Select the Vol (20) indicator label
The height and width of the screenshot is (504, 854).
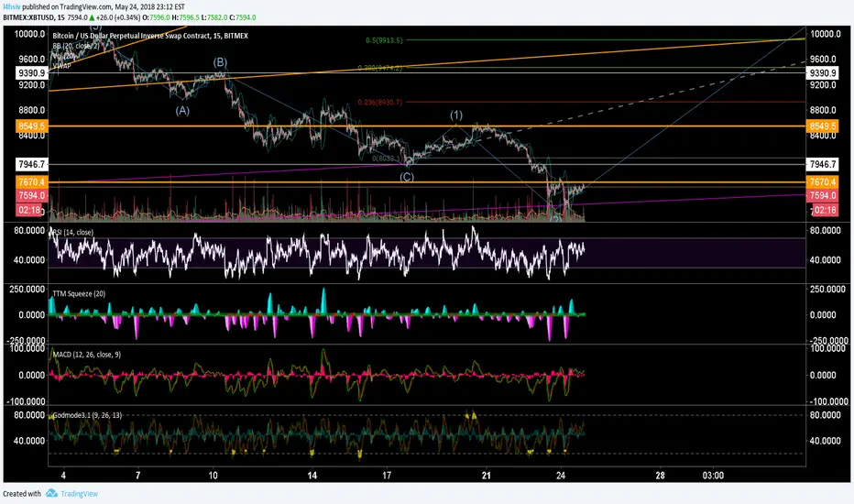click(x=64, y=56)
